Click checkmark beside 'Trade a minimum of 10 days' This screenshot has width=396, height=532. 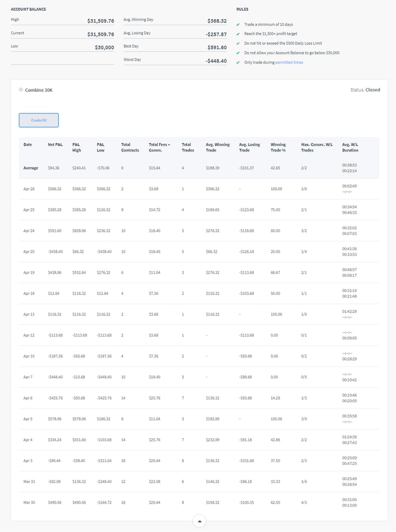tap(238, 25)
